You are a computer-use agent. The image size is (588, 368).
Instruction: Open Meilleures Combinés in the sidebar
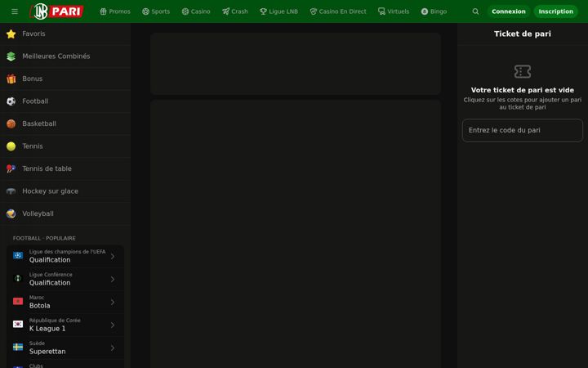(65, 56)
